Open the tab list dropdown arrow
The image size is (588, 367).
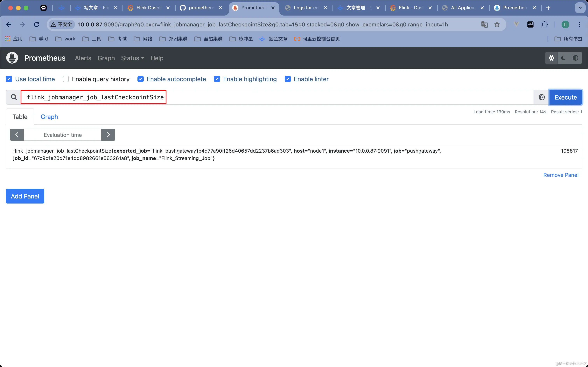point(580,8)
